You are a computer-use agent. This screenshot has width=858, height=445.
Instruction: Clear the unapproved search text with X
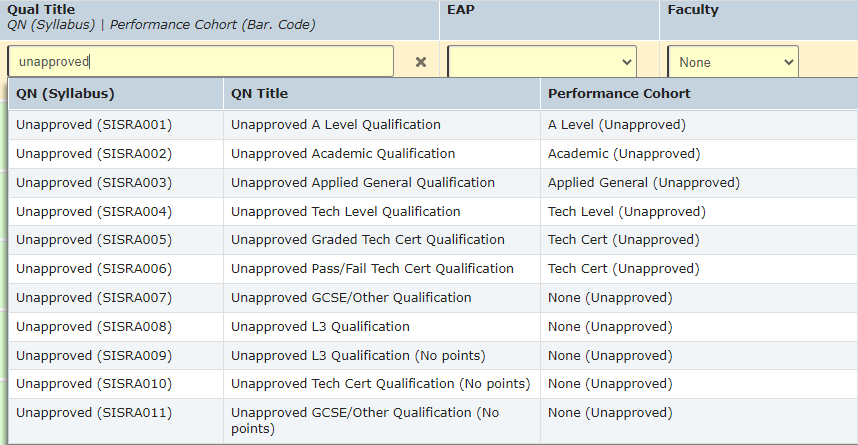[x=421, y=62]
